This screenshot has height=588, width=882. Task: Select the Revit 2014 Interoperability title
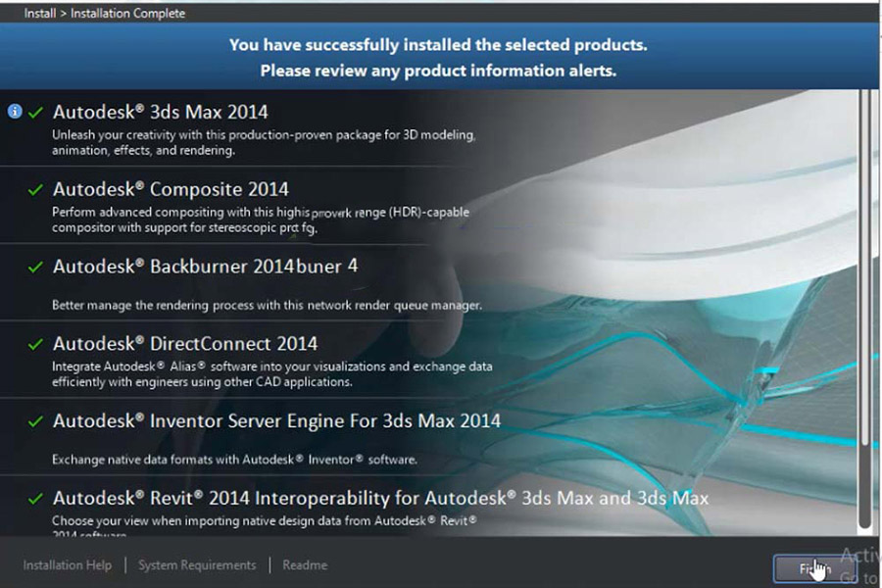(381, 498)
